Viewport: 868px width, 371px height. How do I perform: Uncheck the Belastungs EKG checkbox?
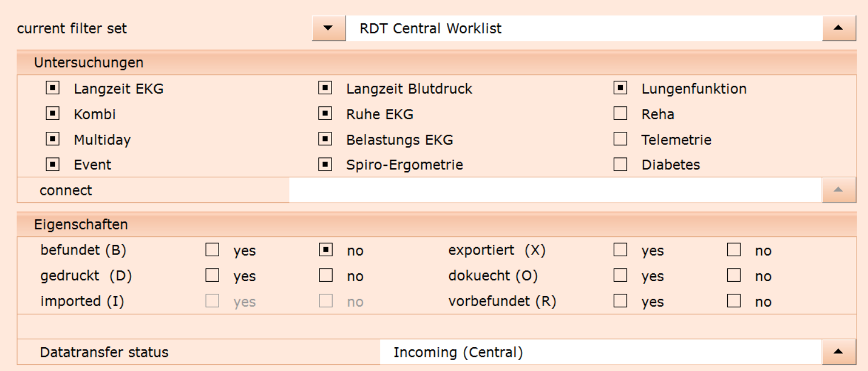325,139
